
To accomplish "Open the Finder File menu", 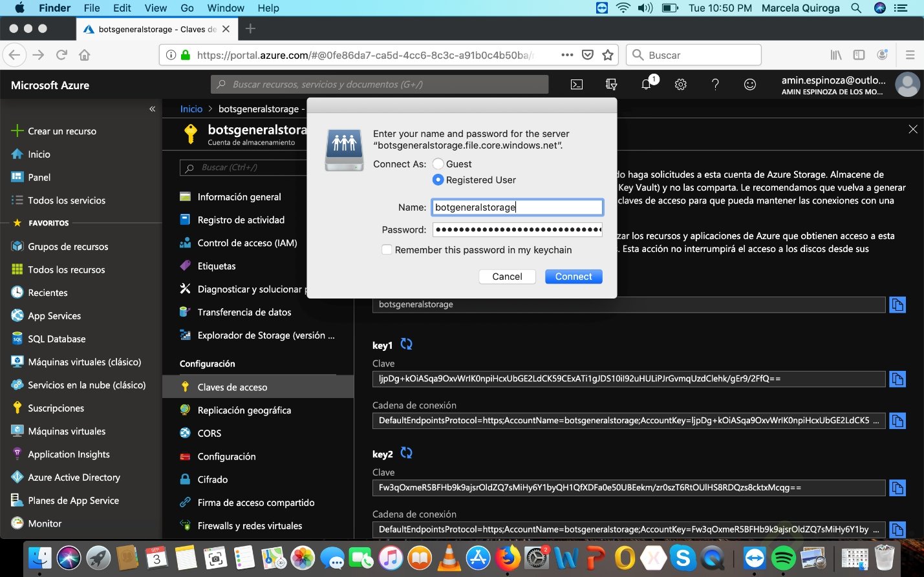I will pyautogui.click(x=92, y=8).
